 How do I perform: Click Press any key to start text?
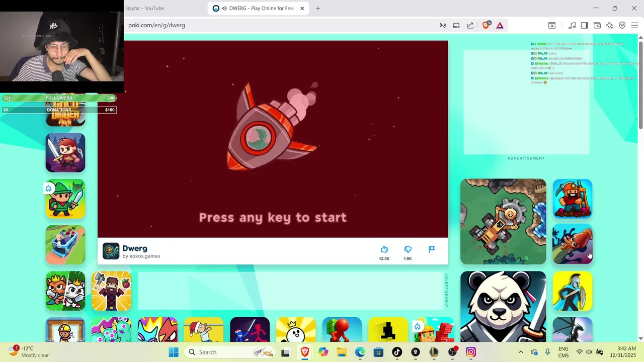pos(273,217)
